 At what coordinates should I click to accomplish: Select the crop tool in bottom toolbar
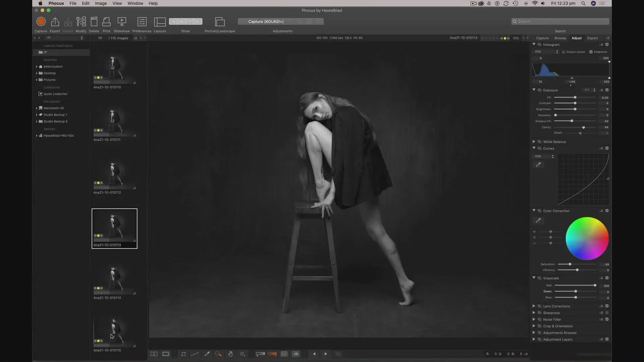183,354
